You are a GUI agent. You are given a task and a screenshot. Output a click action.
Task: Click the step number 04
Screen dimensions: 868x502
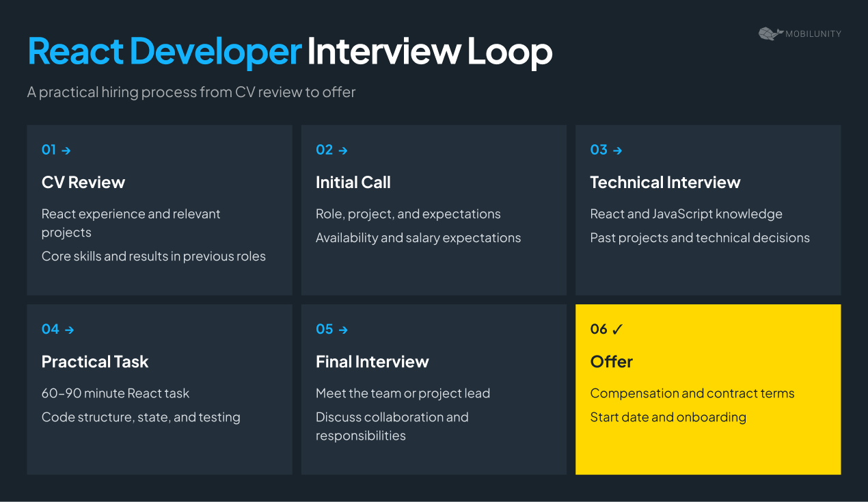pyautogui.click(x=51, y=329)
